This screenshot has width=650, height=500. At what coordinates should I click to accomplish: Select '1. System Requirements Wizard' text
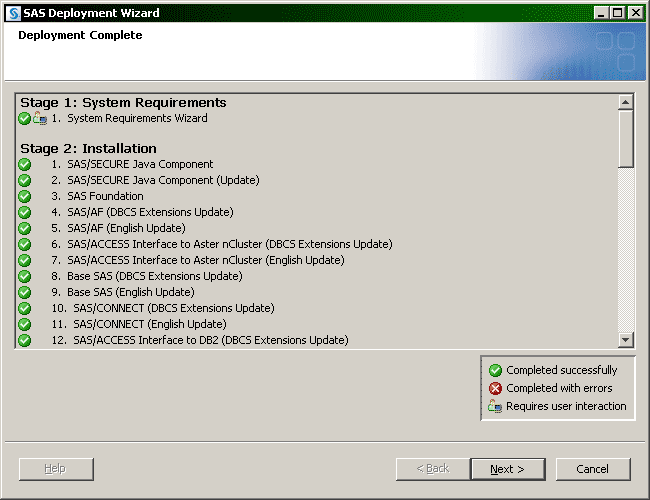click(129, 118)
